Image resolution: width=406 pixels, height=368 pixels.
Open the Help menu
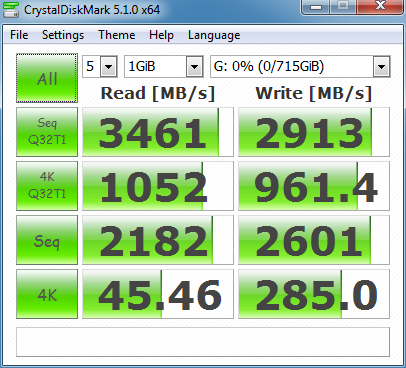(161, 35)
